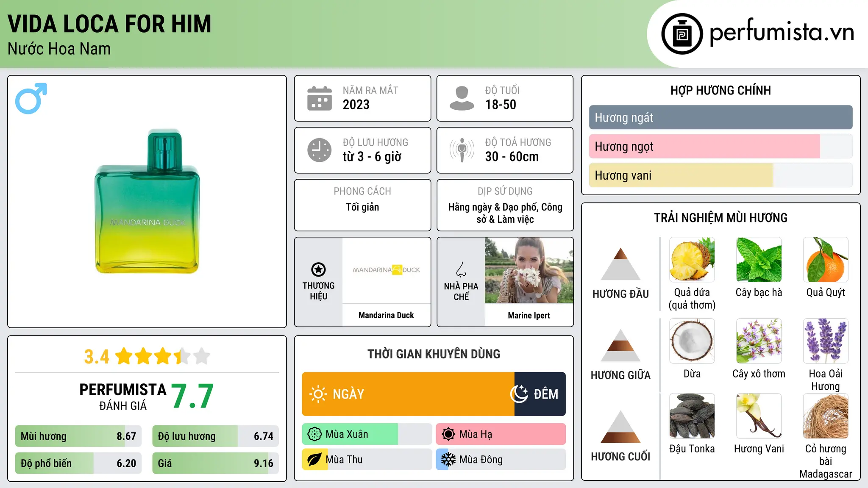The image size is (868, 488).
Task: Click the sun icon next to Ngày
Action: tap(318, 394)
